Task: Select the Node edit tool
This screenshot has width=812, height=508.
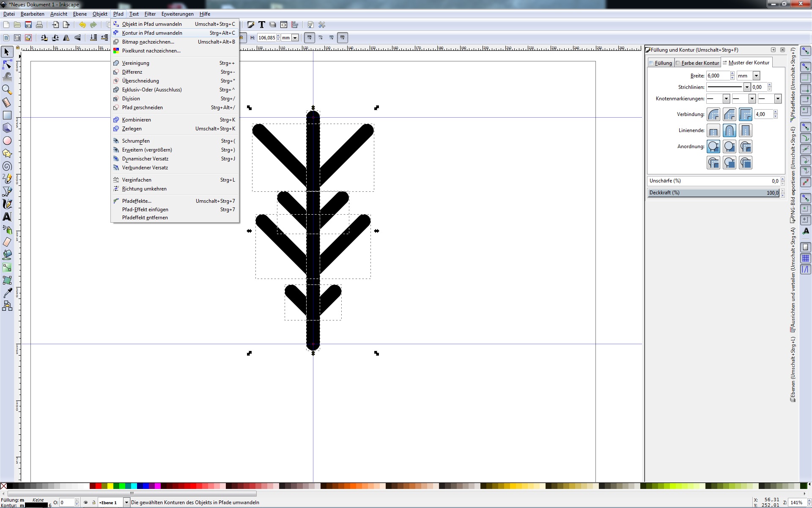Action: pyautogui.click(x=7, y=64)
